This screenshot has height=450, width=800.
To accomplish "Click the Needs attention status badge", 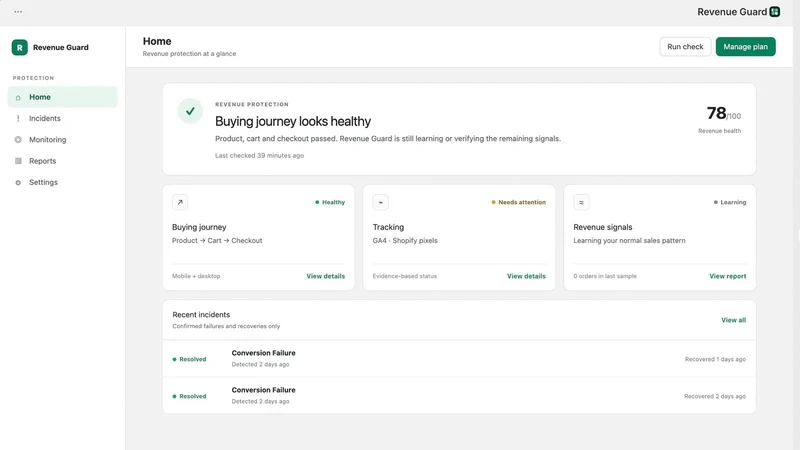I will click(x=518, y=203).
